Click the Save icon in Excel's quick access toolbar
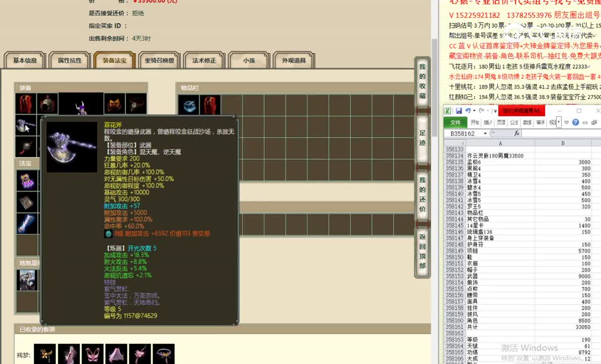Viewport: 601px width, 364px height. pos(460,110)
